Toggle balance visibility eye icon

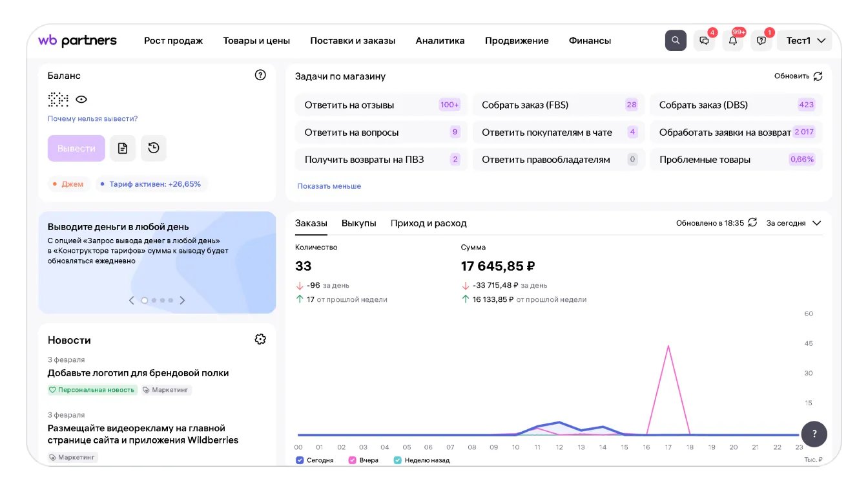pyautogui.click(x=81, y=100)
